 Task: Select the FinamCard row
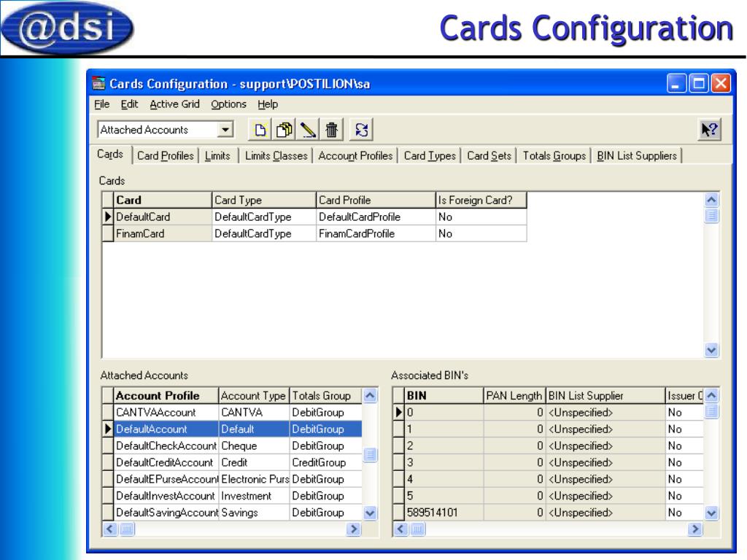click(x=314, y=233)
